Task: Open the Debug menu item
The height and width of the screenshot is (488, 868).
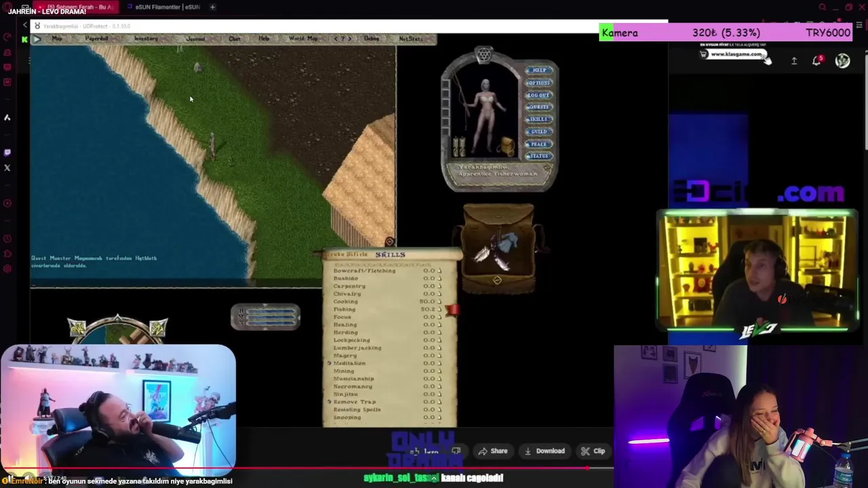Action: tap(372, 39)
